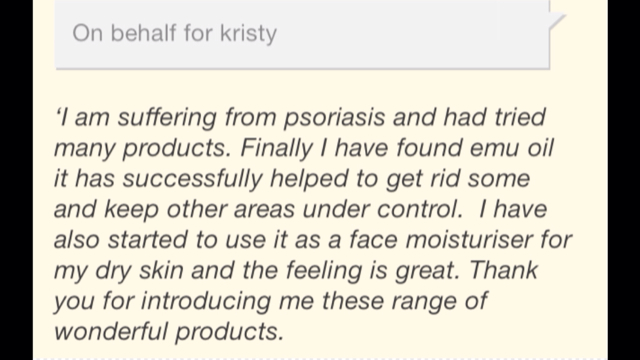Click the word 'Finally' in the second line
Image resolution: width=640 pixels, height=360 pixels.
coord(276,149)
